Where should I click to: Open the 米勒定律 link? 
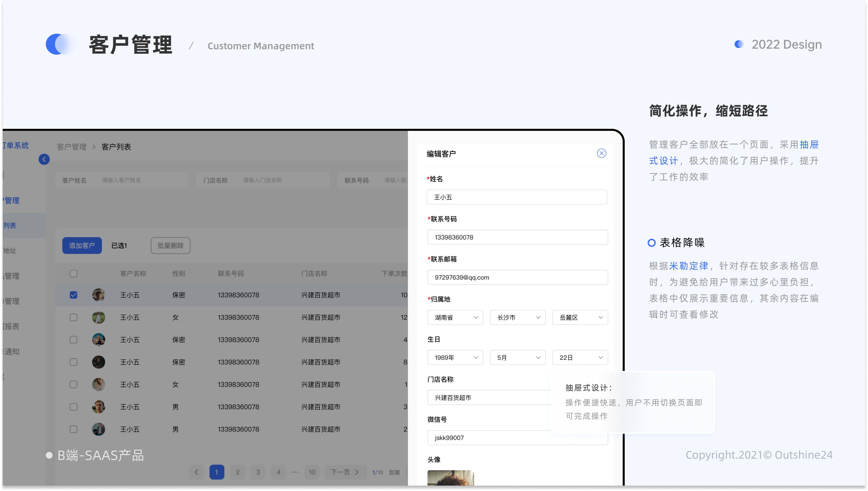[688, 266]
